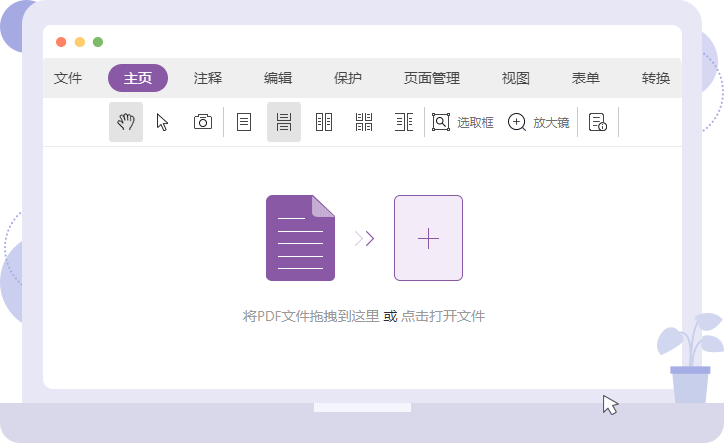The image size is (724, 443).
Task: Click the red close window dot
Action: coord(61,42)
